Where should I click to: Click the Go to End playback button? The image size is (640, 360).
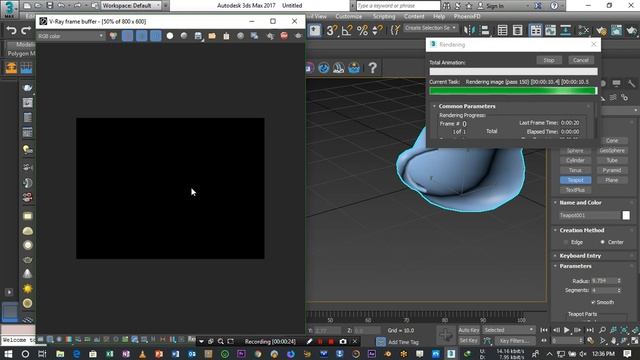[590, 330]
